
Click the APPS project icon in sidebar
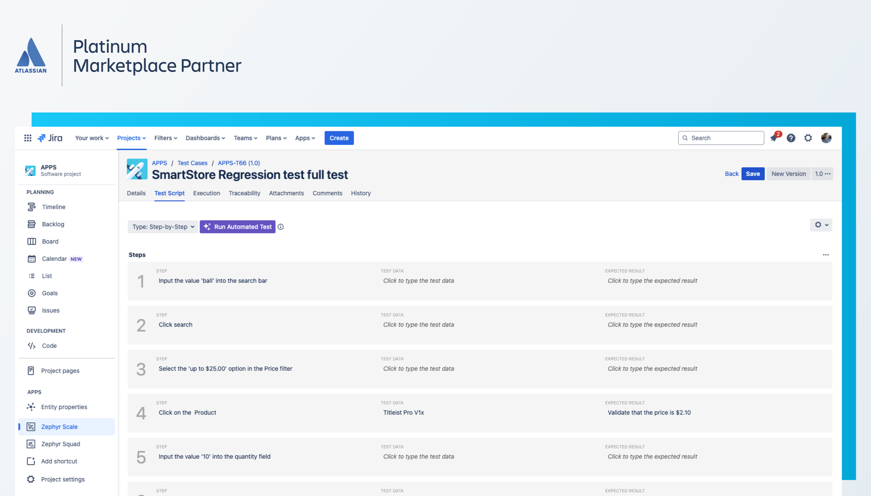(x=30, y=170)
